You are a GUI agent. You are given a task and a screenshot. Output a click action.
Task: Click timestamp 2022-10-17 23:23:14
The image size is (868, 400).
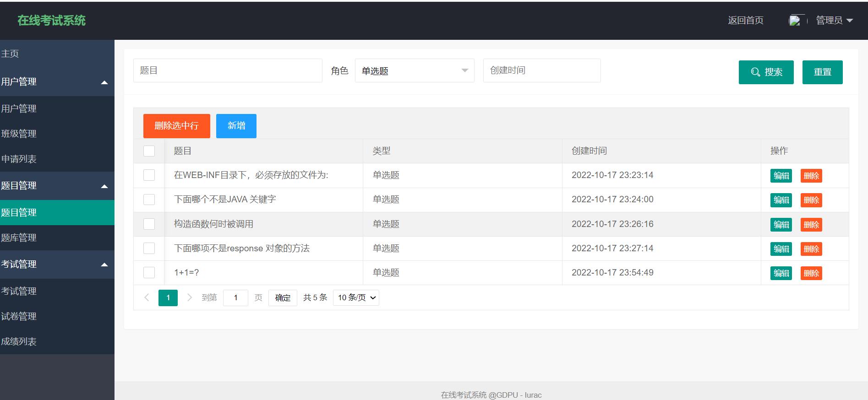[612, 175]
